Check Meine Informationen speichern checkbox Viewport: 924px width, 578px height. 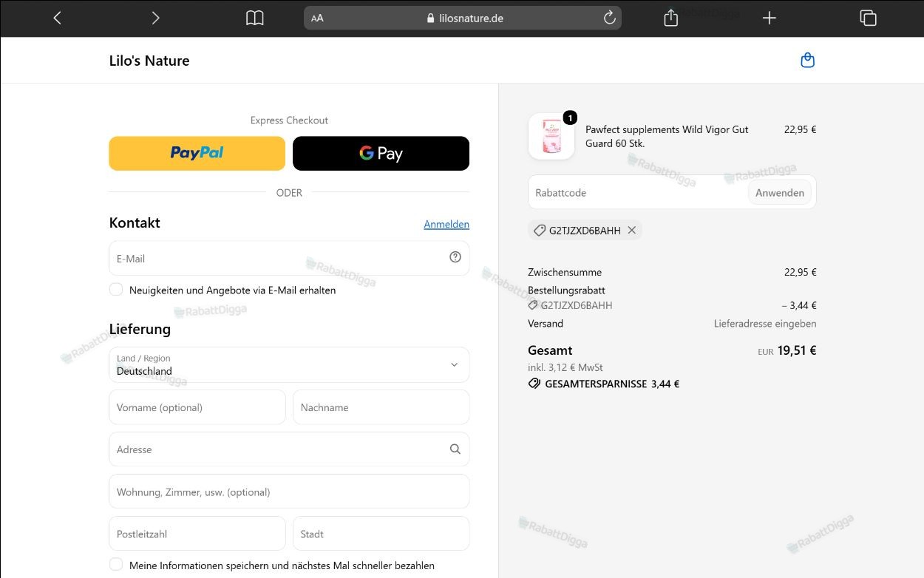click(x=116, y=564)
